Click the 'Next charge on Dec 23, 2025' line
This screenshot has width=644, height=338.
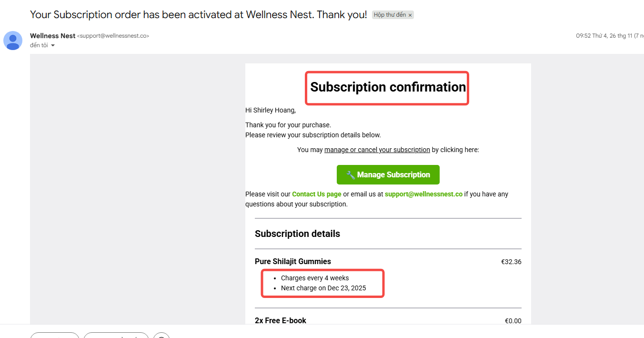323,288
